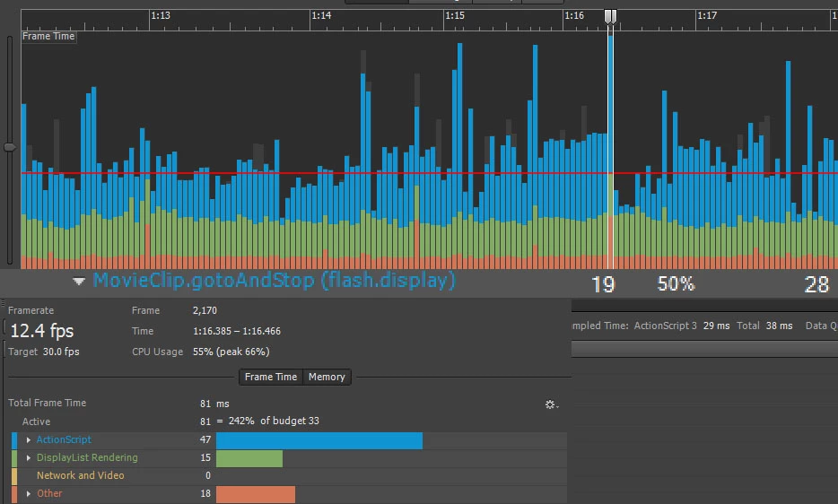Click the 1:14 mark on timeline ruler
This screenshot has width=838, height=504.
pyautogui.click(x=321, y=15)
